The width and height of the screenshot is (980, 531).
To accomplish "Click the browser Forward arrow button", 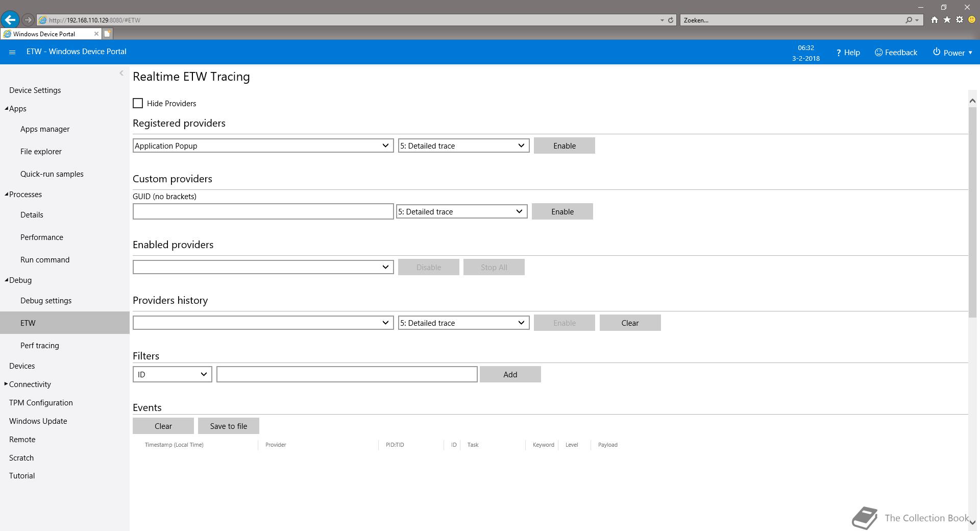I will 28,20.
